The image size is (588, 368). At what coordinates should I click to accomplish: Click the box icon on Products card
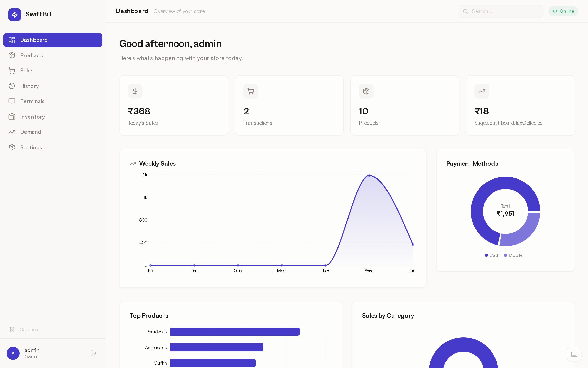366,91
